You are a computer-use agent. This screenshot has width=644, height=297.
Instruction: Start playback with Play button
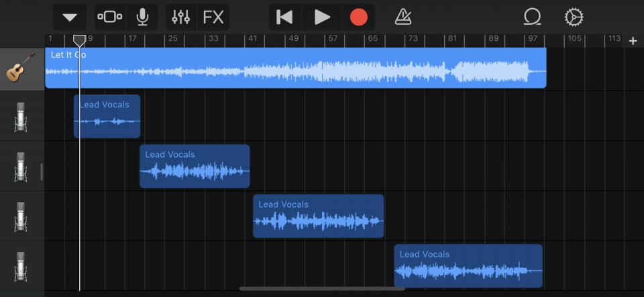click(322, 17)
